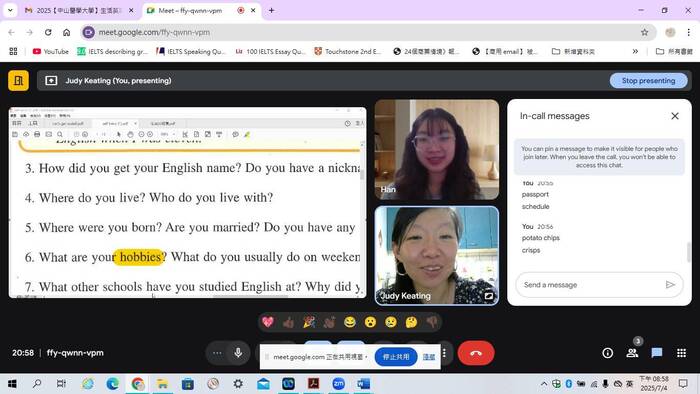Open meeting details info icon
Screen dimensions: 700x394
click(x=608, y=353)
